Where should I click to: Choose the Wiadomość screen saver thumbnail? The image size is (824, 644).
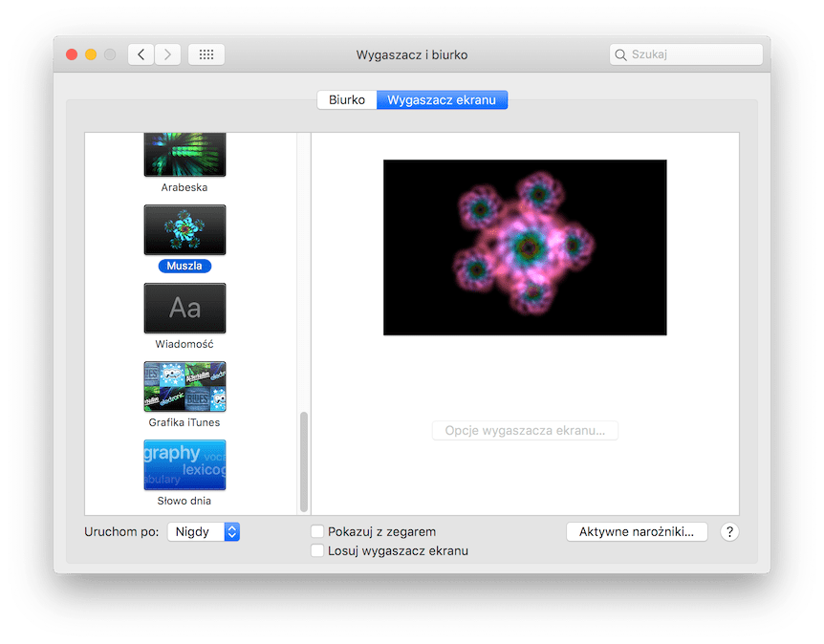[x=185, y=308]
